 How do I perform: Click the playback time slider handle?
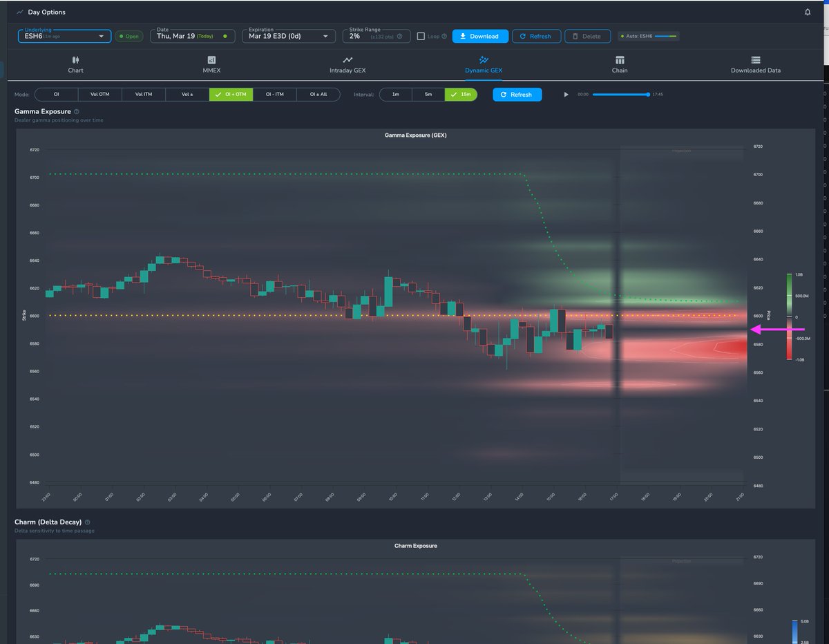(648, 95)
